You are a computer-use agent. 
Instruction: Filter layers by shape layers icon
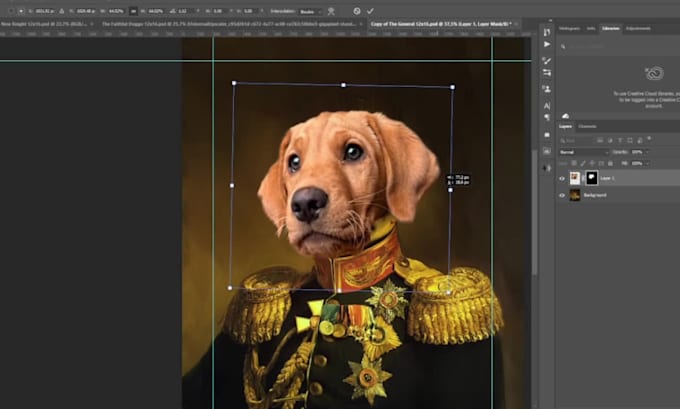click(x=630, y=141)
